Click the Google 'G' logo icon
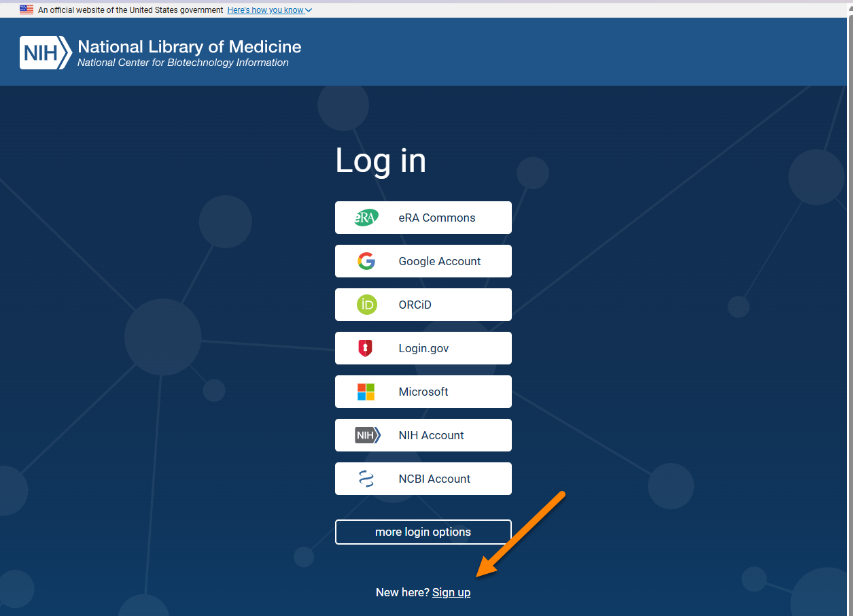853x616 pixels. [x=366, y=261]
